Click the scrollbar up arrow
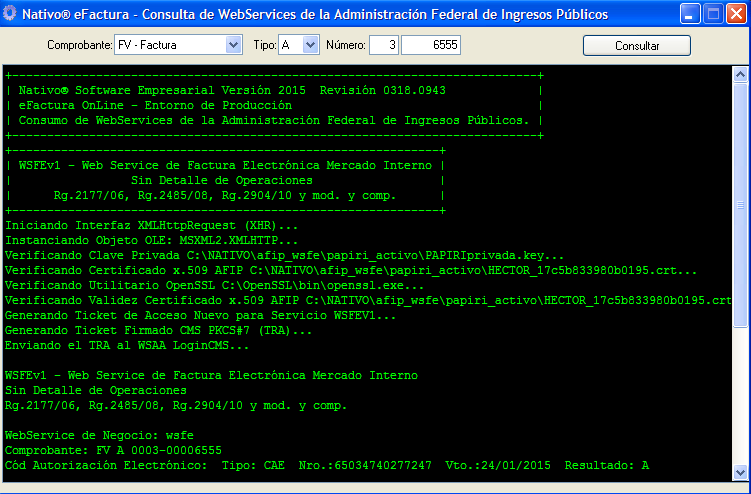 739,74
